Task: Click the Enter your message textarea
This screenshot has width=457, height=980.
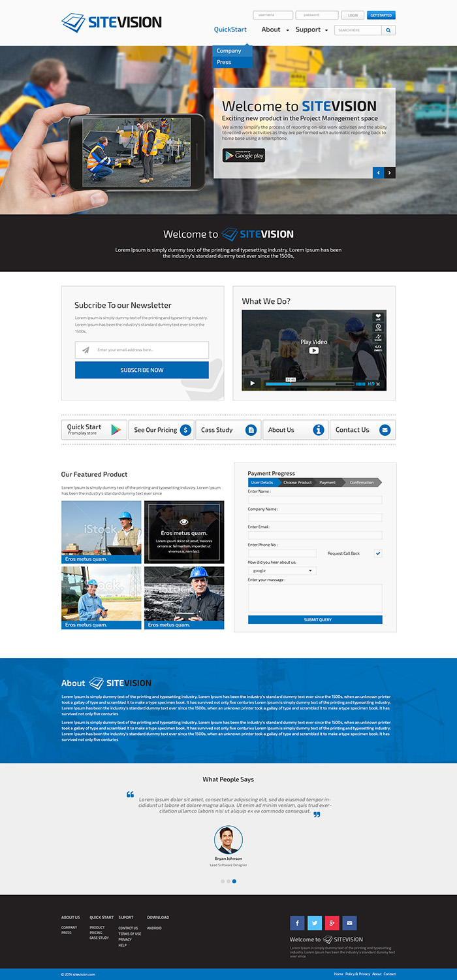Action: pyautogui.click(x=315, y=598)
